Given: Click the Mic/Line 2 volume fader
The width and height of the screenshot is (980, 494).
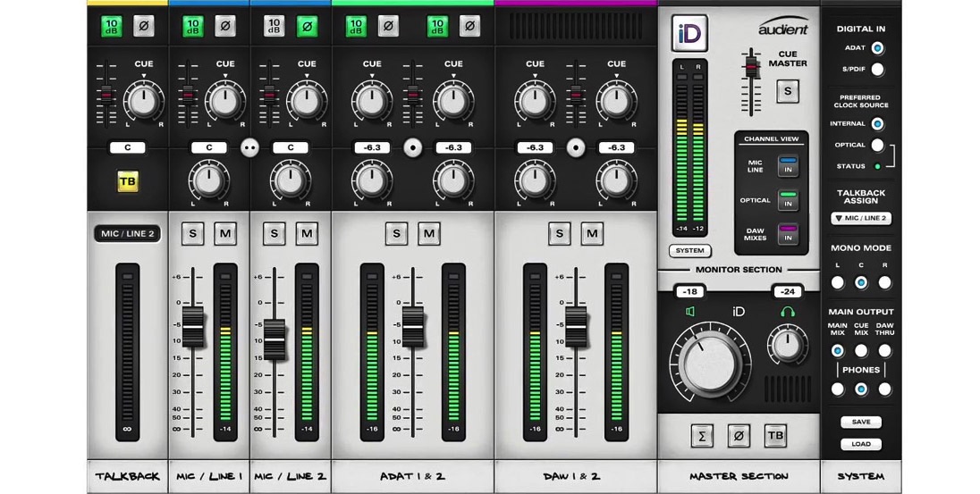Looking at the screenshot, I should 274,339.
